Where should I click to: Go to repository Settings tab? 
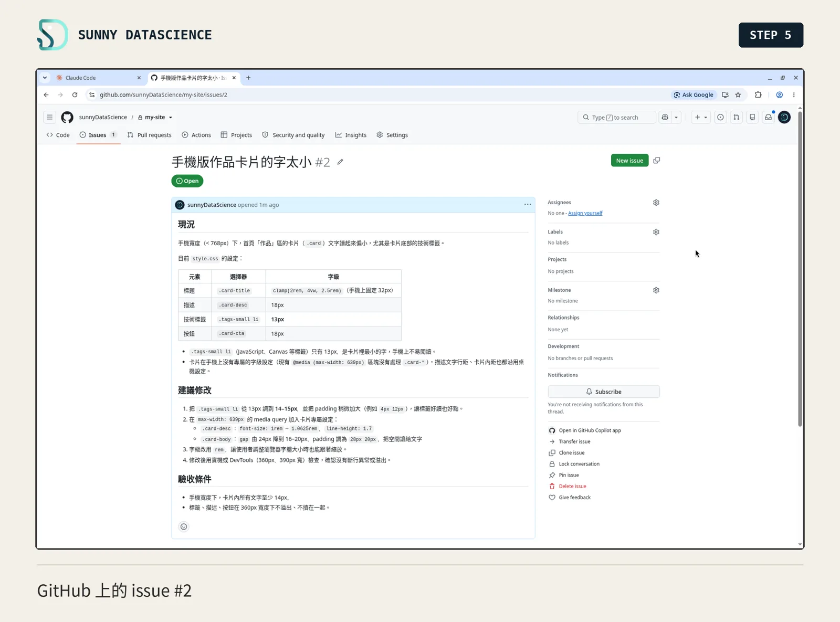(392, 135)
